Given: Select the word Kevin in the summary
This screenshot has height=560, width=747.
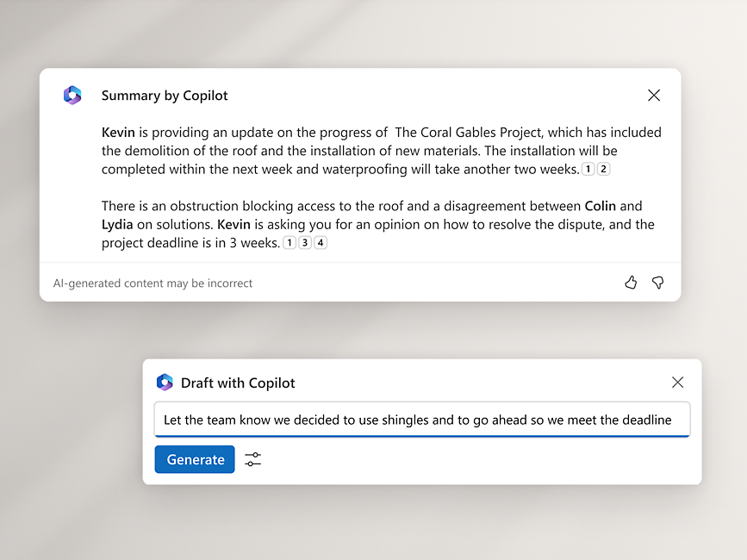Looking at the screenshot, I should tap(116, 132).
